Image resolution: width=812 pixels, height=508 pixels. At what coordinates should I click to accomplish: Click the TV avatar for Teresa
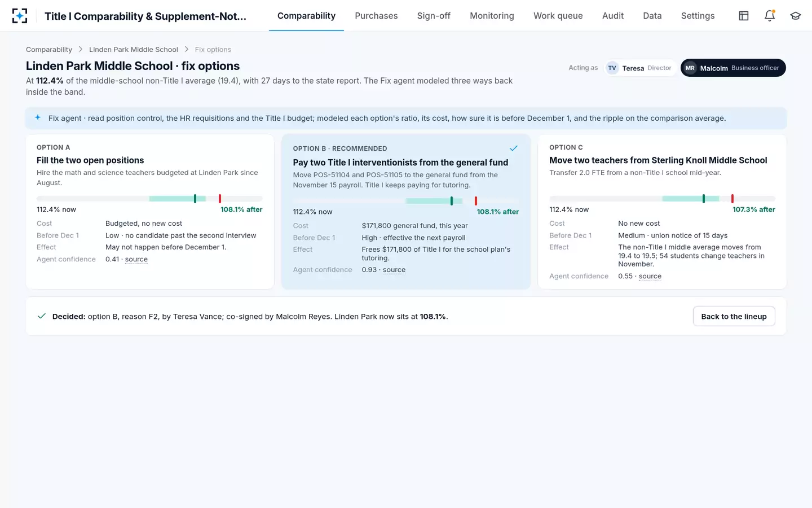point(612,68)
